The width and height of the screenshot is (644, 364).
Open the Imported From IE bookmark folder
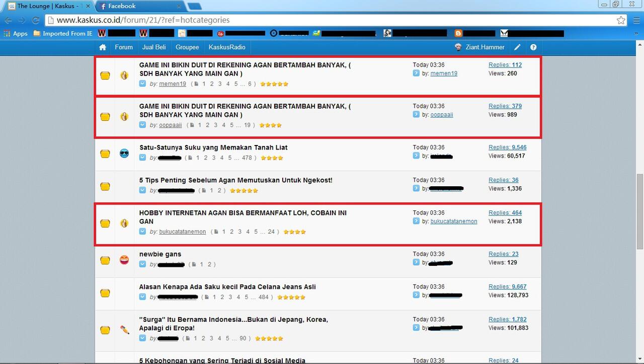click(x=63, y=34)
